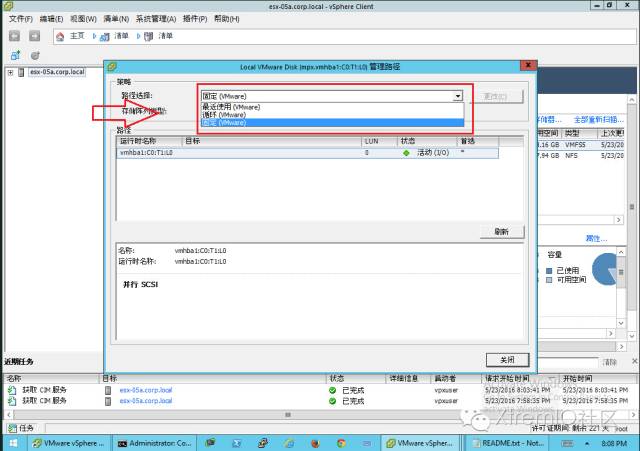Open first esx-05a.corp.local task target link
Viewport: 640px width, 451px height.
point(146,390)
